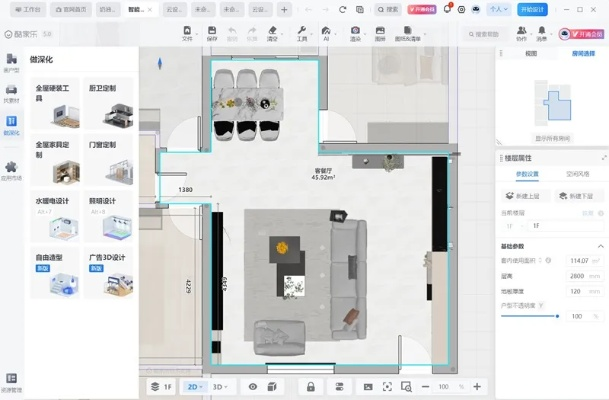Open 全屋硬装工具 hard decoration tool
The image size is (609, 400).
click(53, 104)
